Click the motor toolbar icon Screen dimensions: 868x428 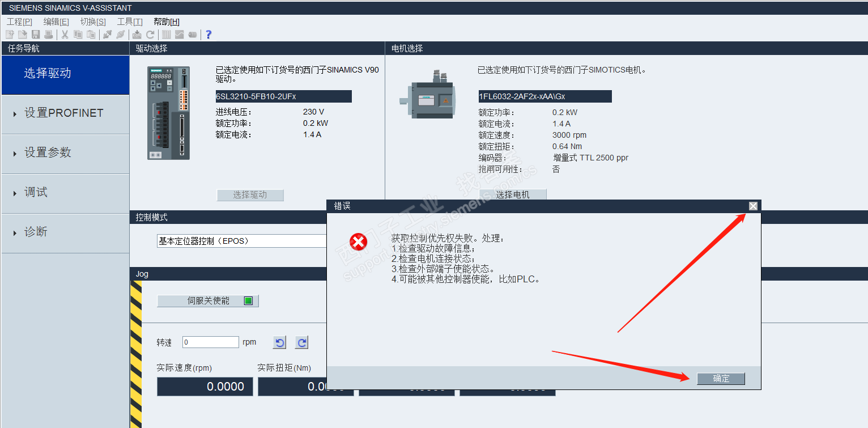coord(193,35)
